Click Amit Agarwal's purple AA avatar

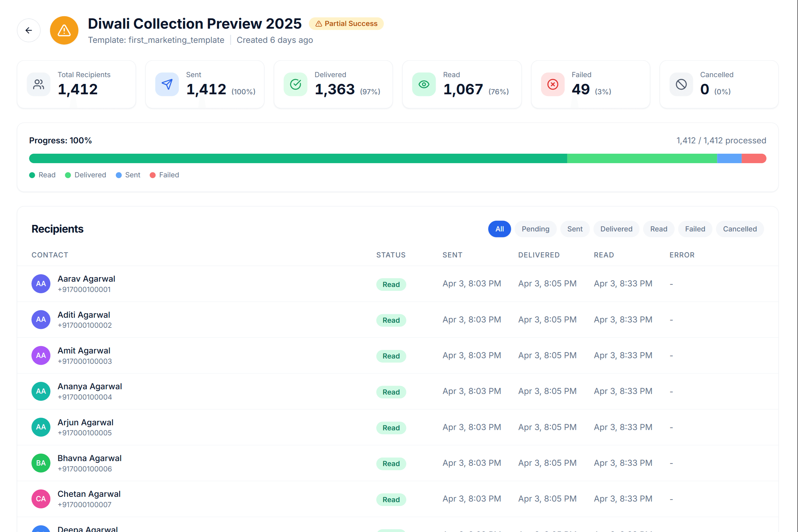click(x=41, y=355)
